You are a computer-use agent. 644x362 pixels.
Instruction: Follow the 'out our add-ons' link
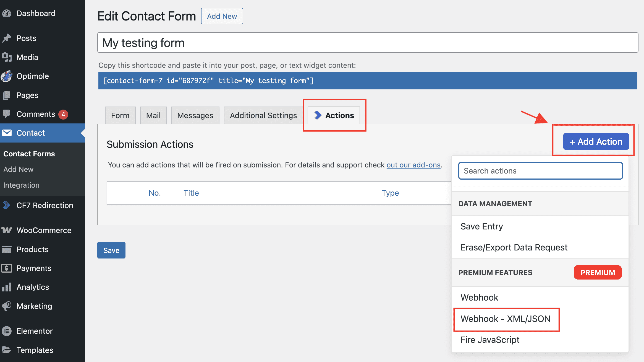(413, 165)
